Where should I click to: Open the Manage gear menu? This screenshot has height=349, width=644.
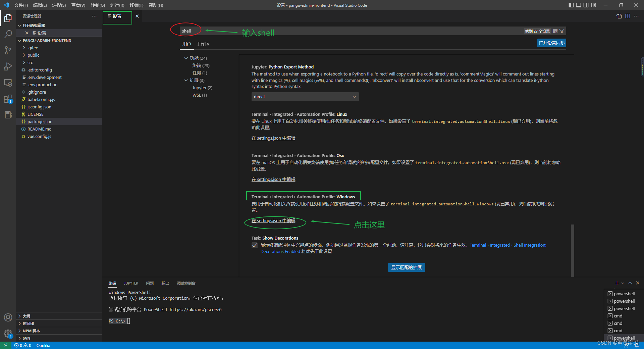tap(8, 334)
